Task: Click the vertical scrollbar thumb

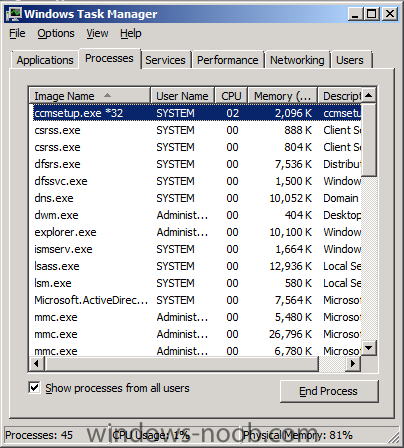Action: pos(369,140)
